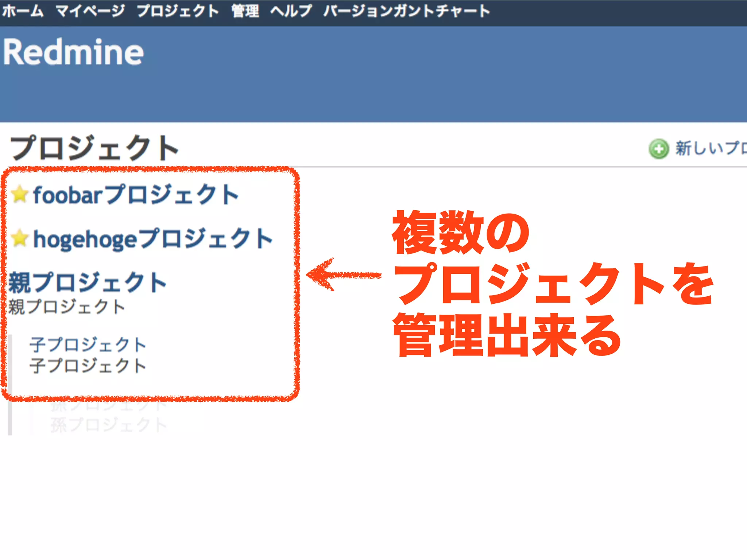Open the blue 子プロジェクト link
Viewport: 747px width, 560px height.
(88, 345)
